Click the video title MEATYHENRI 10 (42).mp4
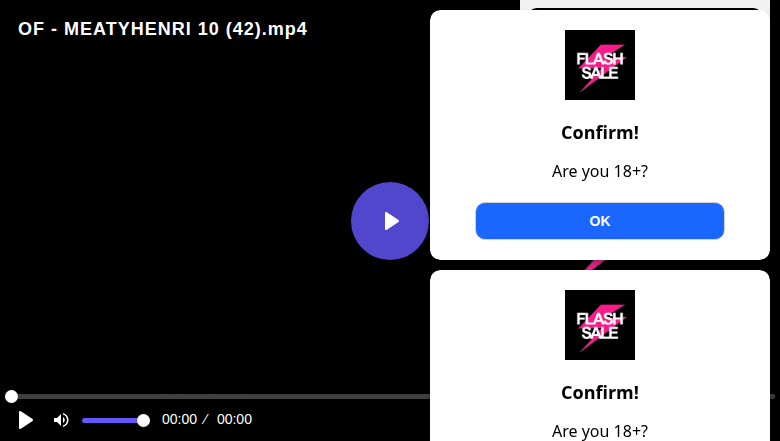 pos(163,29)
